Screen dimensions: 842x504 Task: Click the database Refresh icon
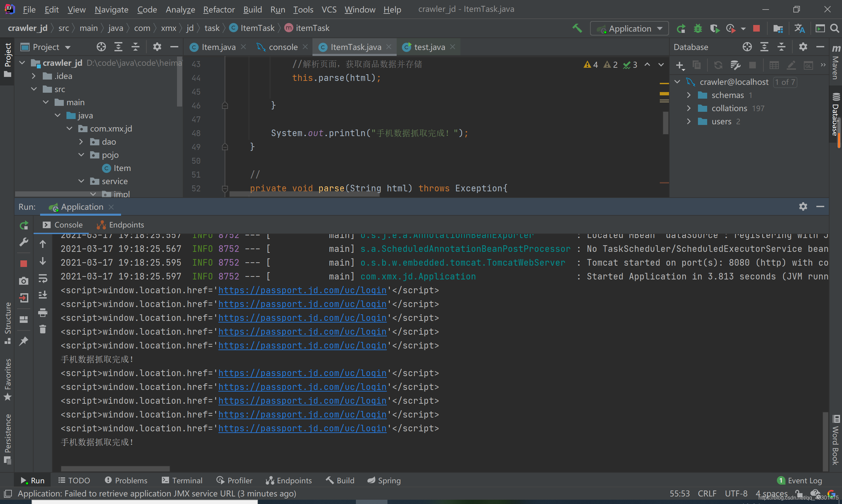coord(718,65)
